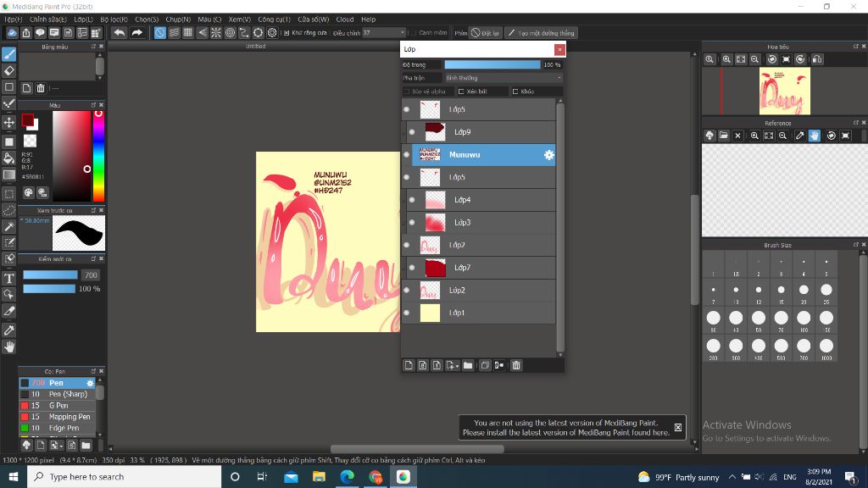Click the Tạo một đường thẳng button

click(542, 33)
